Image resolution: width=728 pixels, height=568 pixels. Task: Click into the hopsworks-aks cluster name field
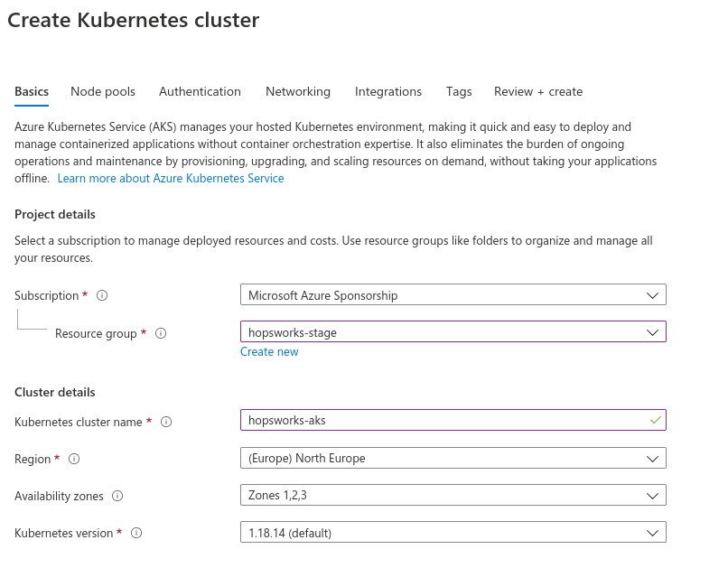tap(453, 420)
